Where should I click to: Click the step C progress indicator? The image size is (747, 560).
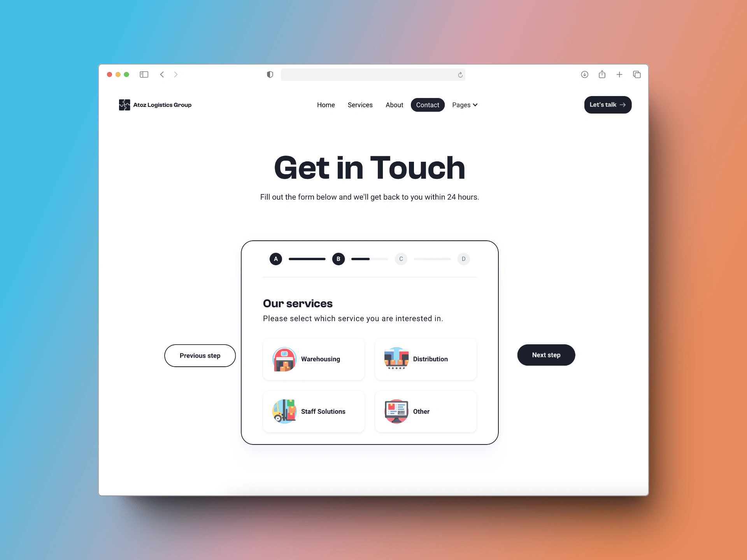401,259
